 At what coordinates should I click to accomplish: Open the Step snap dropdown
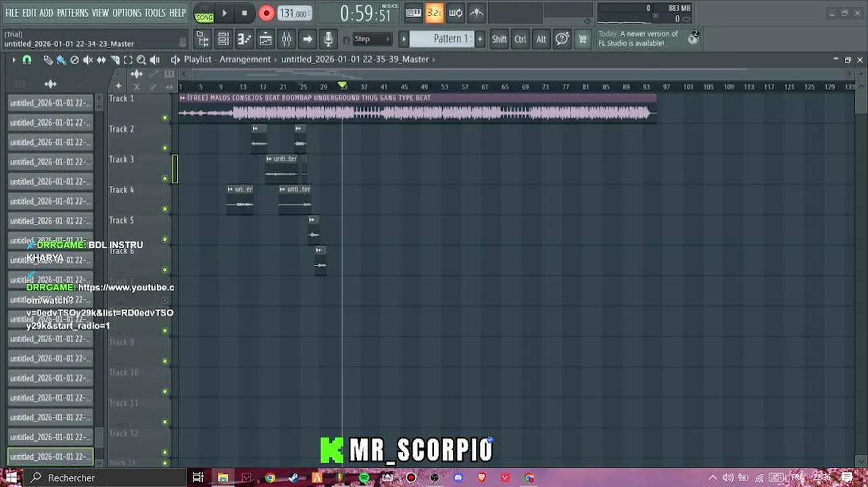coord(372,39)
